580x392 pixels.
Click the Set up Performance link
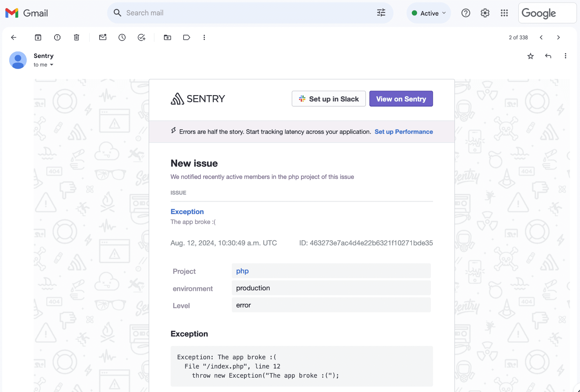404,132
